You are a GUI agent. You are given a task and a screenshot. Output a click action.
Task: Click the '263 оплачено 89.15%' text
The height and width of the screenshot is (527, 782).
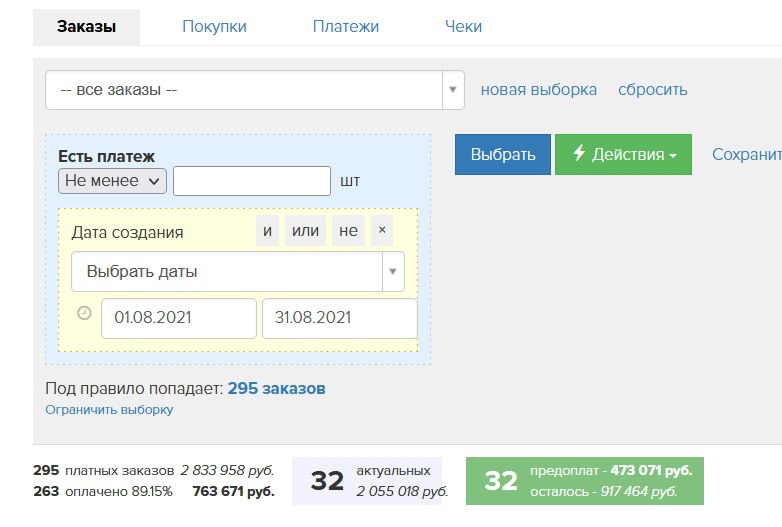(x=103, y=491)
